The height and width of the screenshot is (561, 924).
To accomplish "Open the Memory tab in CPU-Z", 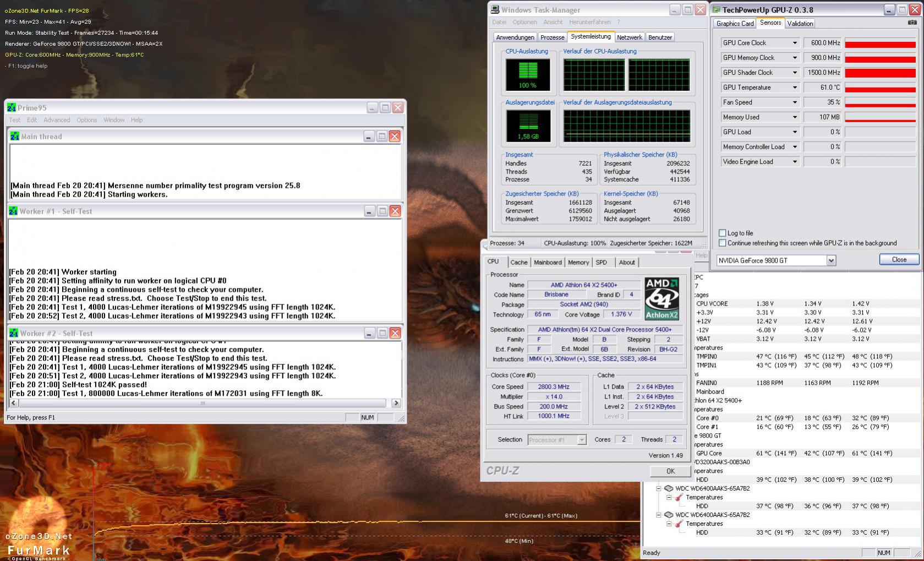I will coord(578,263).
